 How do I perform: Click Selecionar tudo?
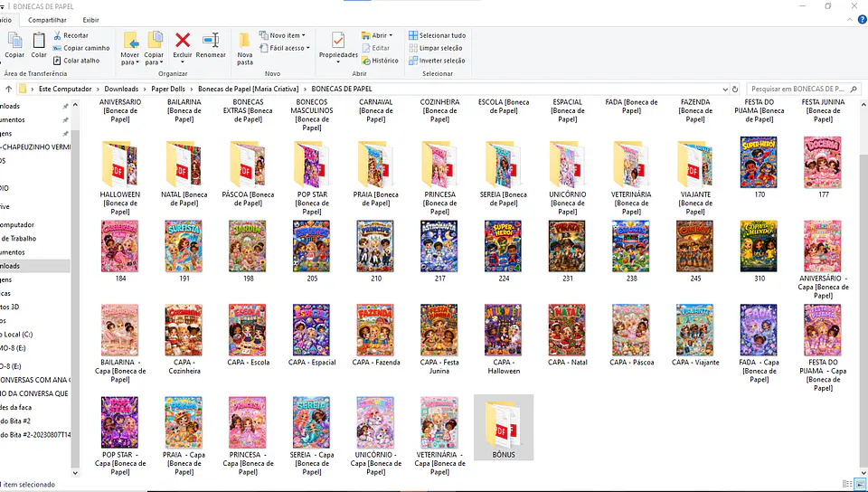(438, 35)
